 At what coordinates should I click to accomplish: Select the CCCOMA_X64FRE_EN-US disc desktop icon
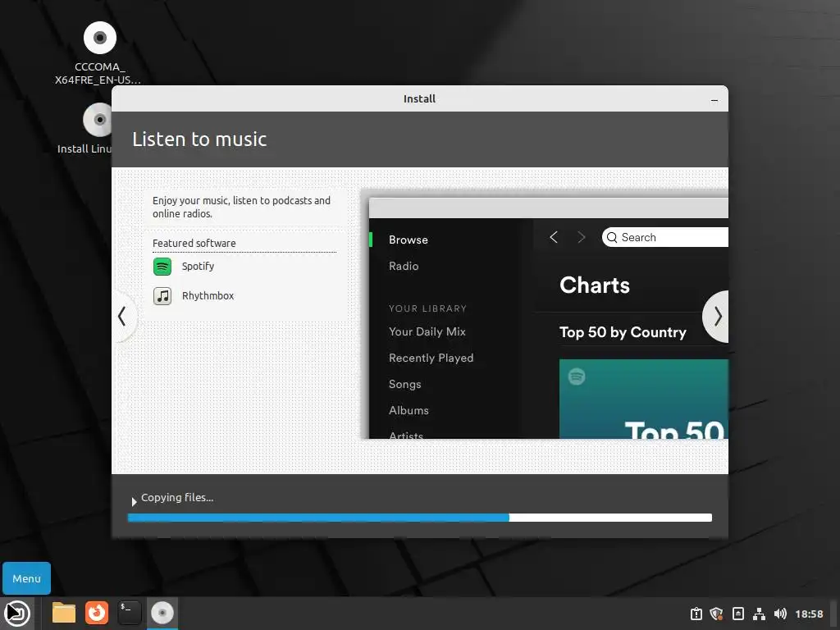(98, 53)
